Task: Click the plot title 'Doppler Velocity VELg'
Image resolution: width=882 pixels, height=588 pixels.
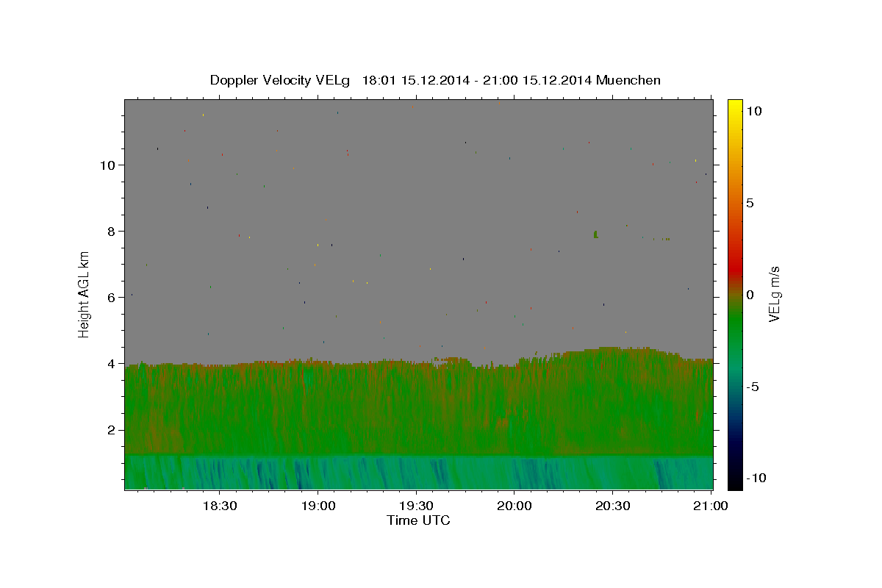Action: [x=282, y=80]
